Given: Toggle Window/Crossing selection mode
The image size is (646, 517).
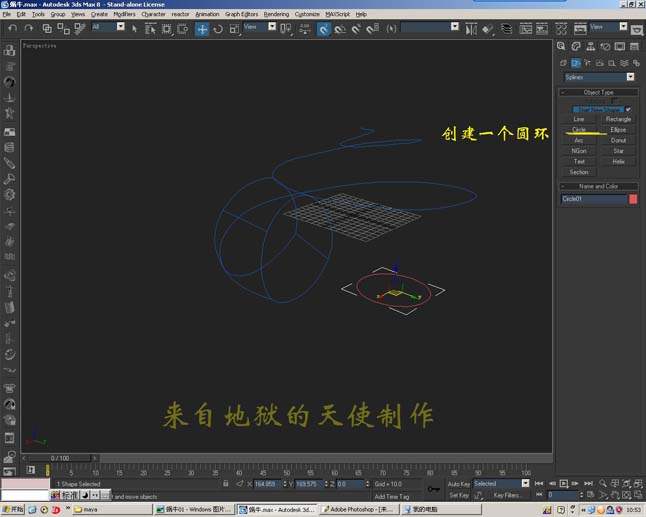Looking at the screenshot, I should coord(183,28).
